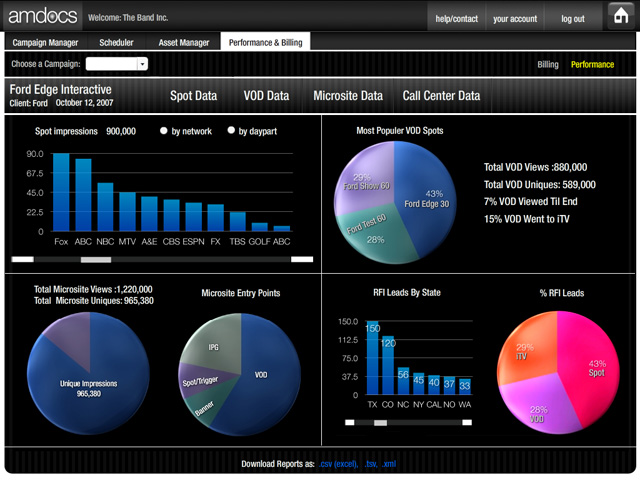The image size is (640, 480).
Task: Download report as .xml
Action: (389, 464)
